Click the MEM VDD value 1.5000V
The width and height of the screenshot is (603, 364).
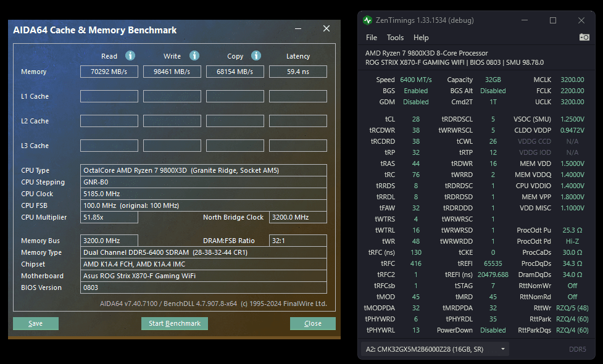click(572, 163)
